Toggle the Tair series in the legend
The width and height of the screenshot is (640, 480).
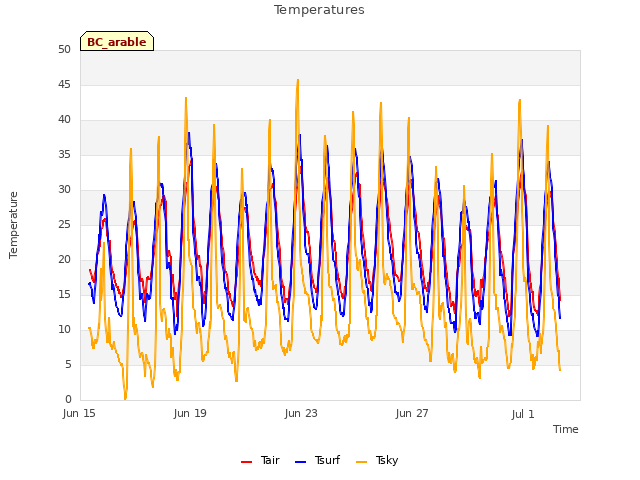pos(260,460)
